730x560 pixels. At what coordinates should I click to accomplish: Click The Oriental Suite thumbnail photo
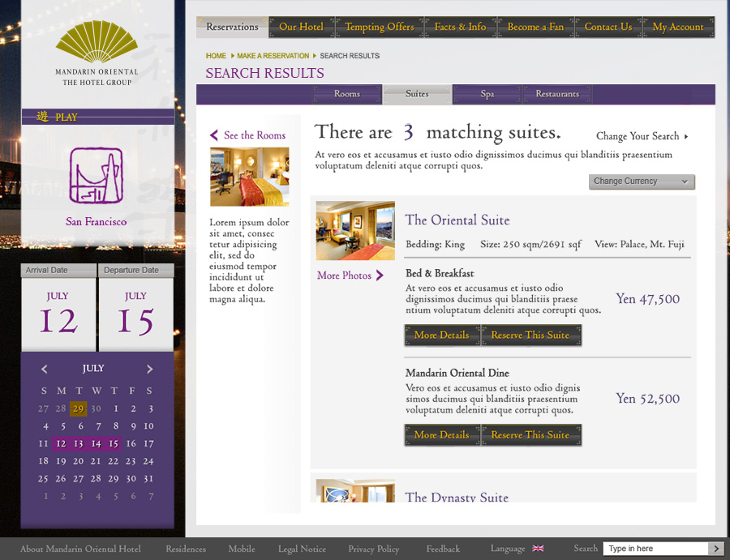point(355,231)
